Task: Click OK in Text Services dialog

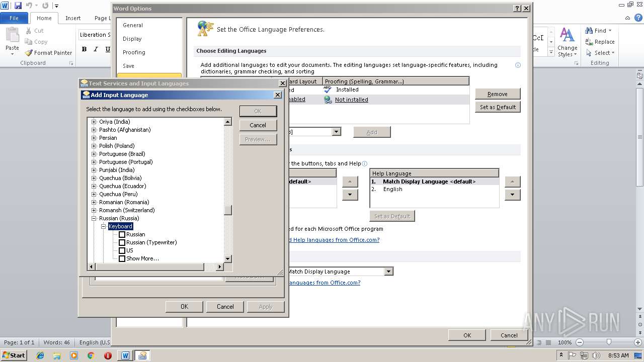Action: click(184, 307)
